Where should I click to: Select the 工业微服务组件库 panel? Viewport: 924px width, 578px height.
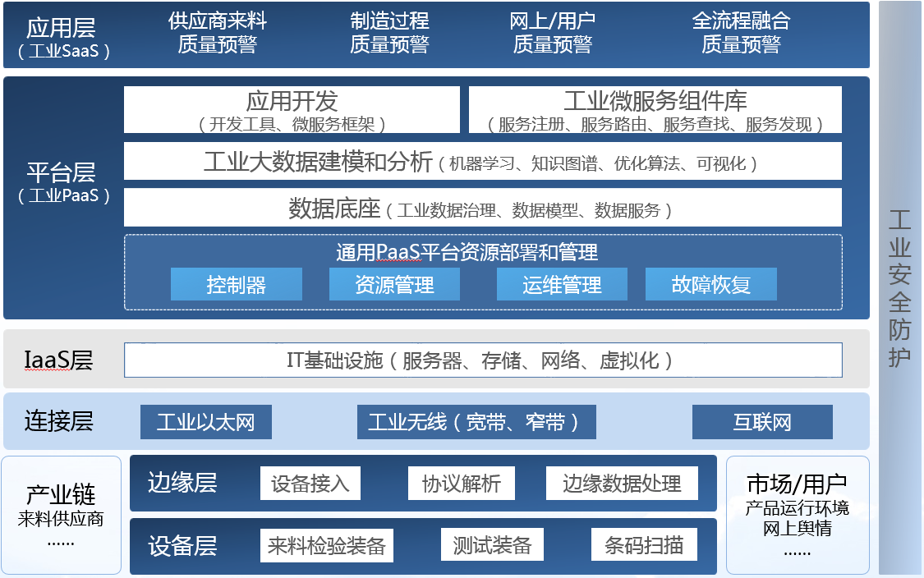point(655,110)
